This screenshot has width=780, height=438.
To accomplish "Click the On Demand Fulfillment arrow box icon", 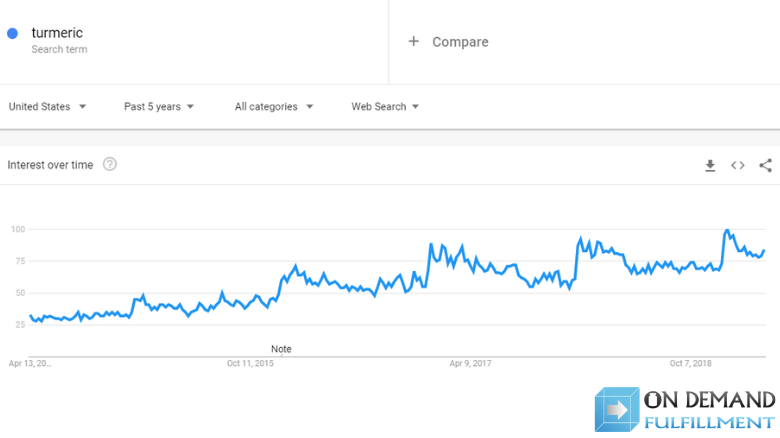I will click(x=616, y=412).
